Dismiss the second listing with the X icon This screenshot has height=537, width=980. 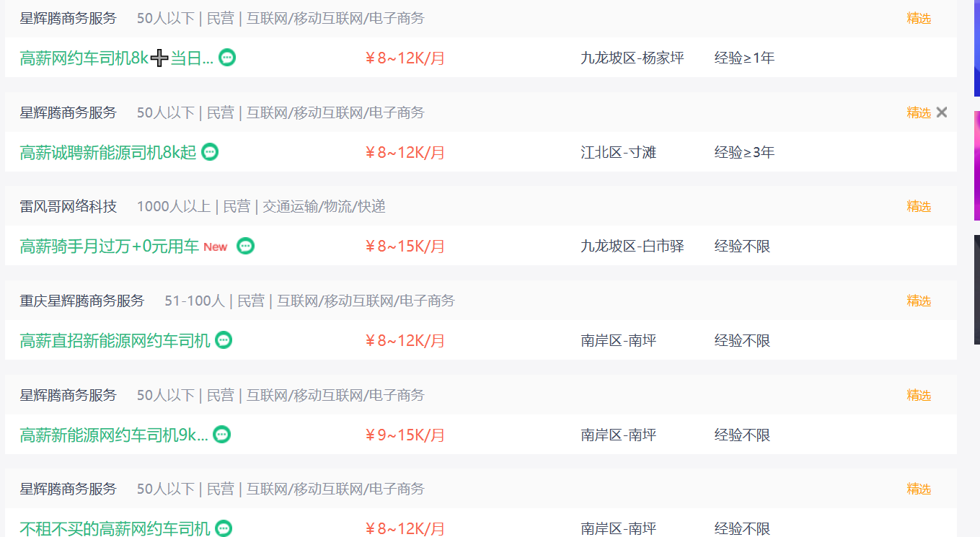942,112
